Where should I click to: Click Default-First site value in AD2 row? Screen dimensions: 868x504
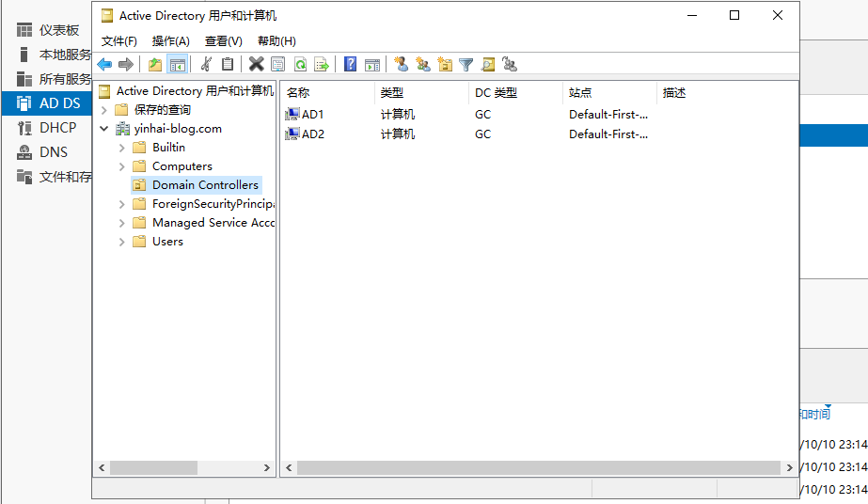(608, 134)
